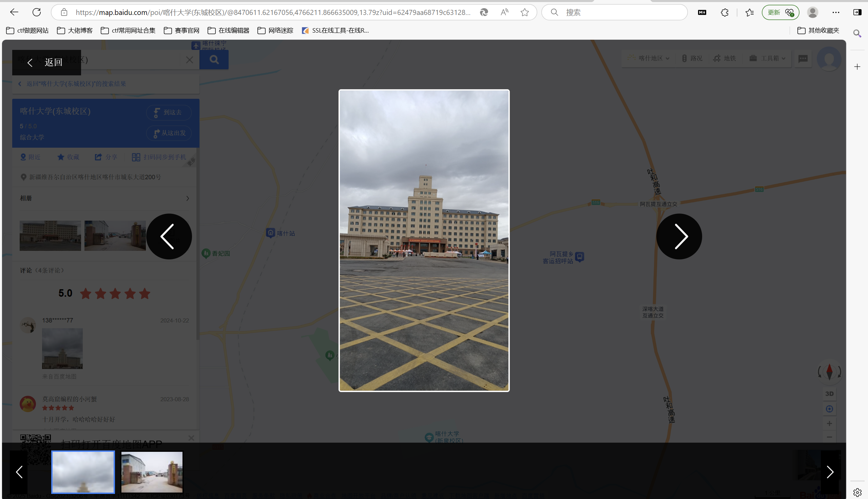The height and width of the screenshot is (499, 868).
Task: Toggle 路况 traffic layer
Action: (x=692, y=58)
